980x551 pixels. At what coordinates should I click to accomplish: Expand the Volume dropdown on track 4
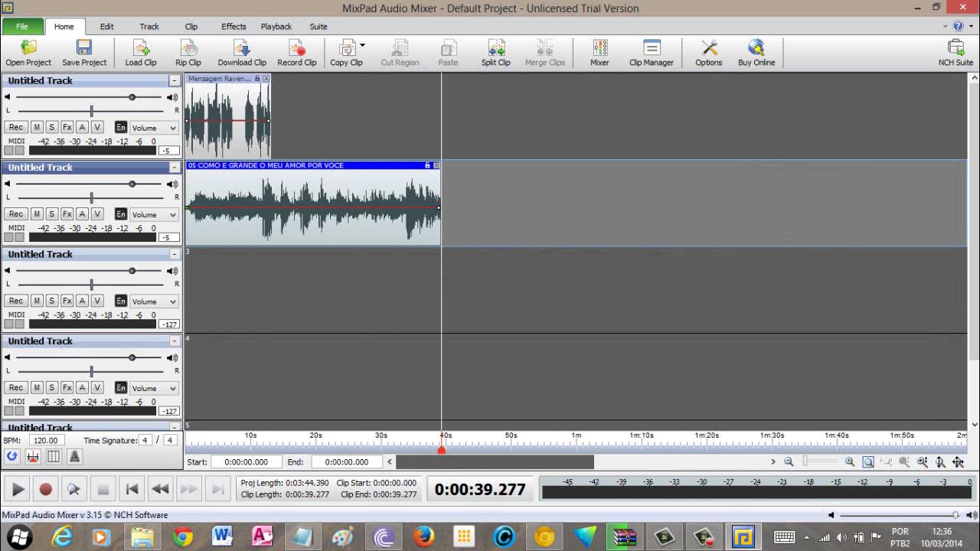pos(154,388)
